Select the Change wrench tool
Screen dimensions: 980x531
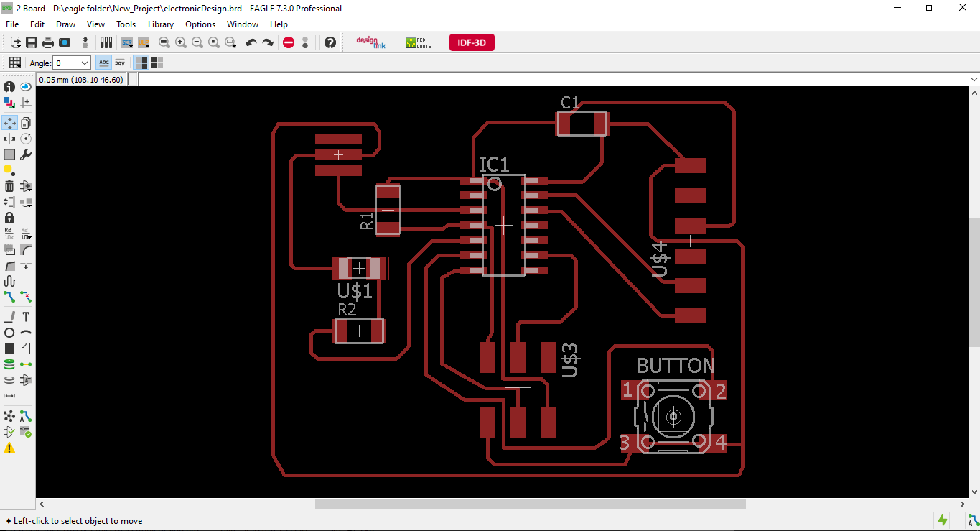26,154
